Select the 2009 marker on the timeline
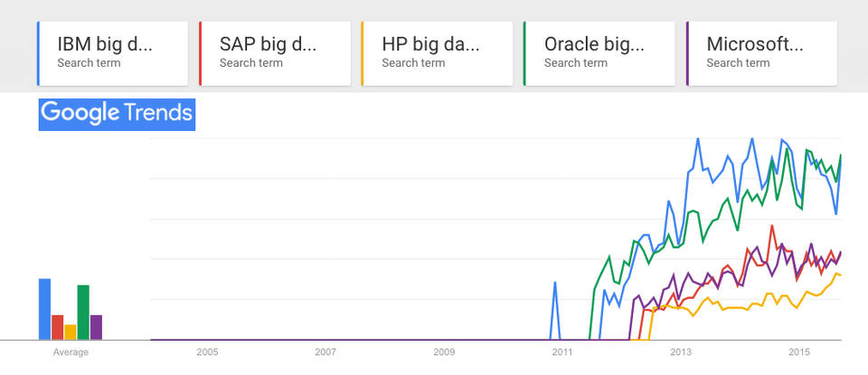Screen dimensions: 868x375 [444, 352]
